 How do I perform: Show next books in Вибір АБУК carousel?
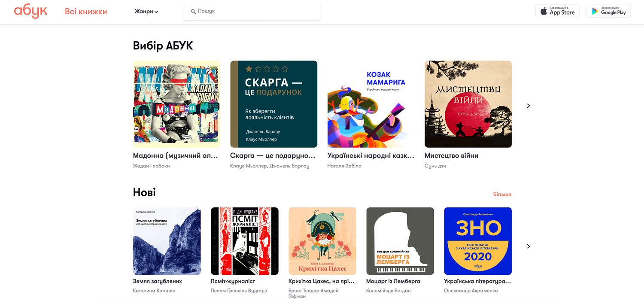tap(529, 106)
